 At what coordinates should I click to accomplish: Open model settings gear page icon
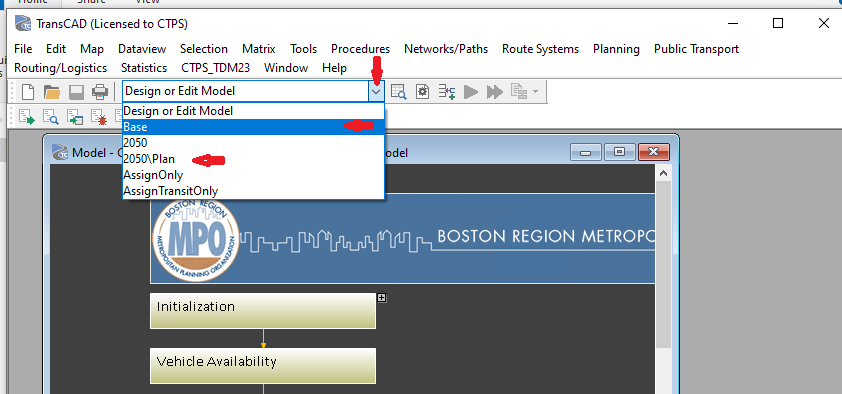[x=423, y=92]
